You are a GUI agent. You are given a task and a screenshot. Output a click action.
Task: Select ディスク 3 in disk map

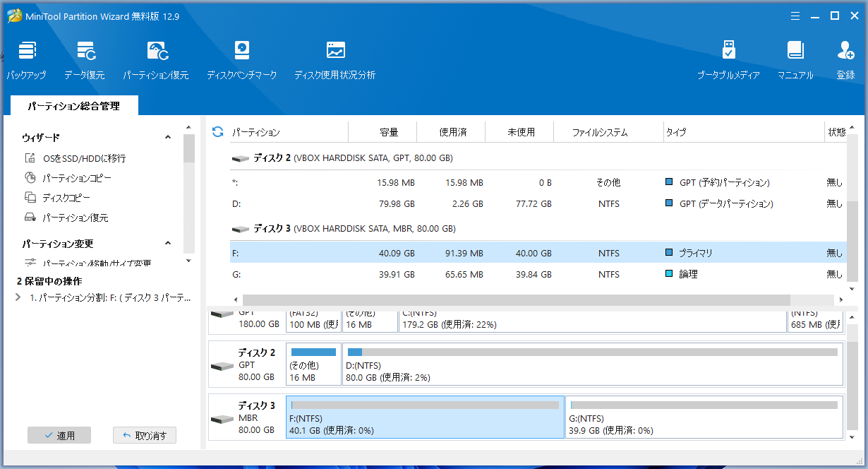(246, 417)
